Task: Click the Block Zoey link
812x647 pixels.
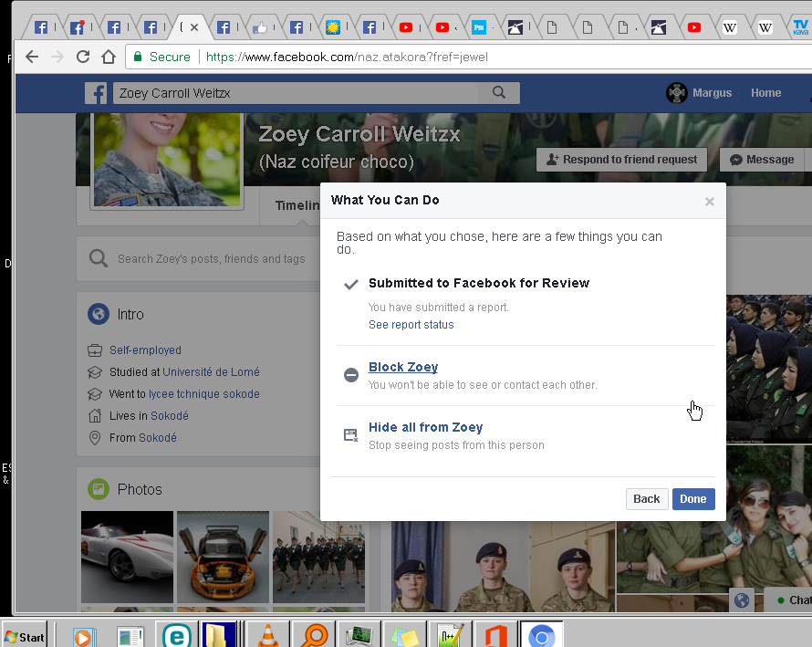Action: point(403,367)
